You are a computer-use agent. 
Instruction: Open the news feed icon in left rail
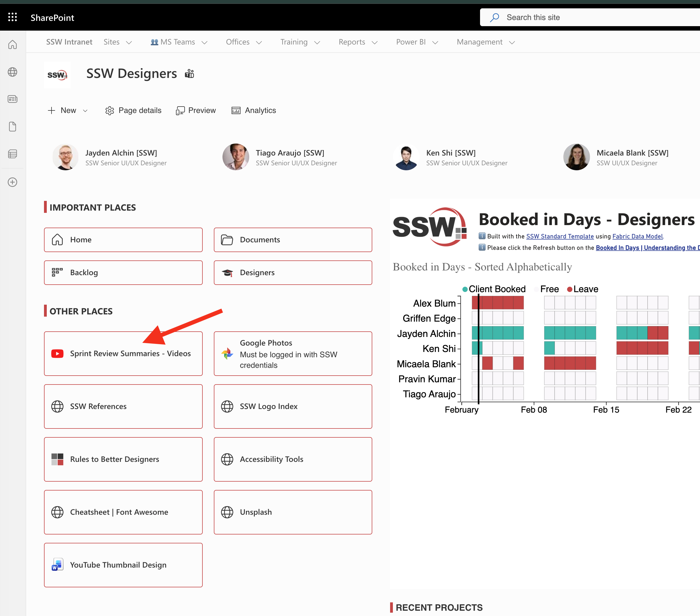(x=13, y=99)
